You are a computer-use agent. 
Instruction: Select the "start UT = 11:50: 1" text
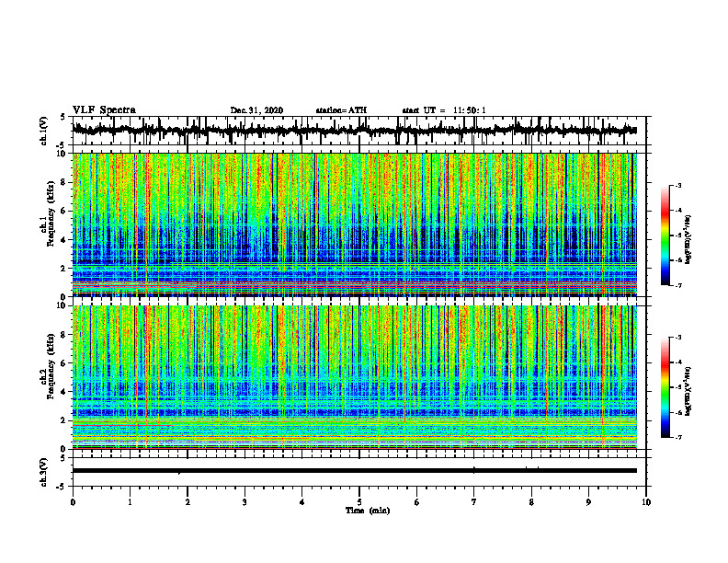(x=444, y=110)
